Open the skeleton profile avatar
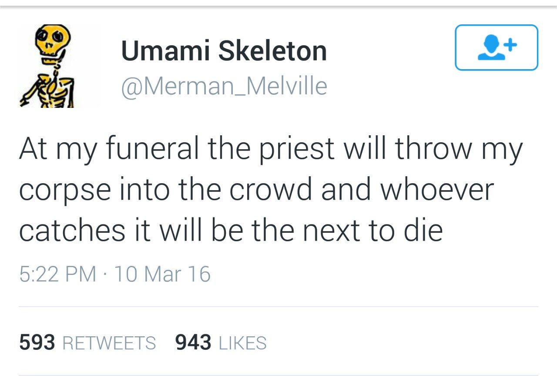Image resolution: width=557 pixels, height=392 pixels. click(46, 66)
